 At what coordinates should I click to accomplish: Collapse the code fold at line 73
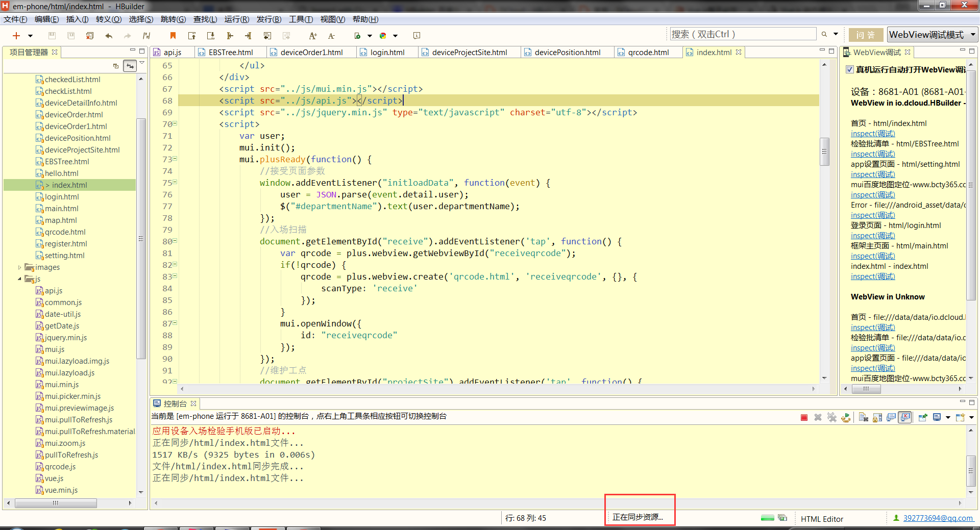tap(175, 159)
